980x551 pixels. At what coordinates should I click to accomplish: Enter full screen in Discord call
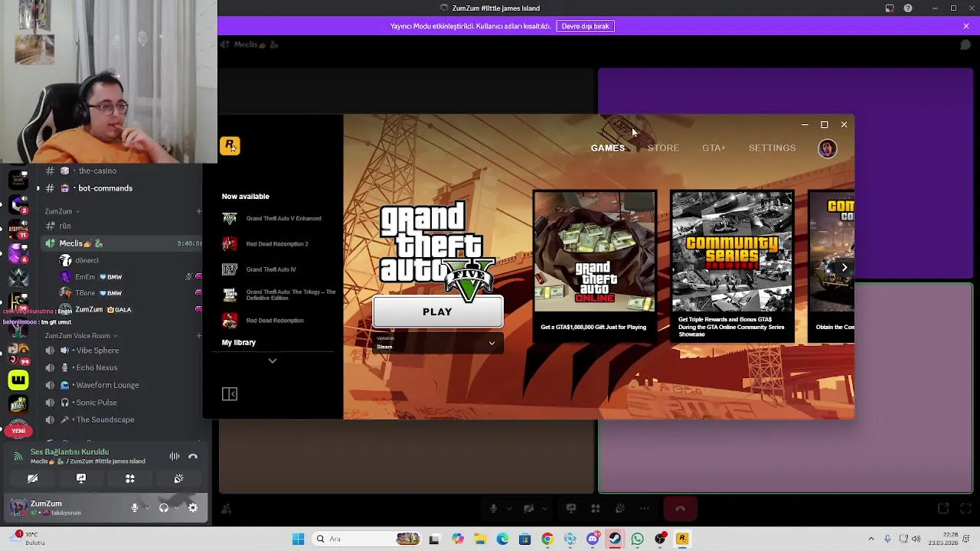pyautogui.click(x=965, y=509)
